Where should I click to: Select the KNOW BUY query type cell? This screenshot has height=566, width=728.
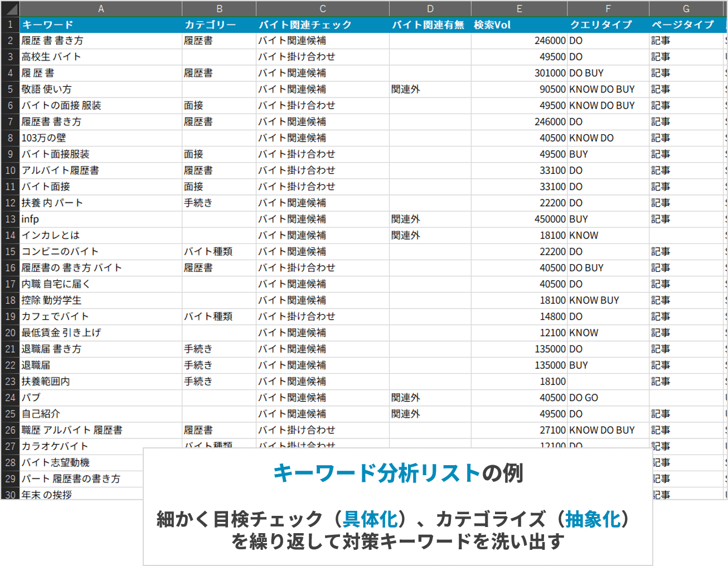pyautogui.click(x=608, y=300)
